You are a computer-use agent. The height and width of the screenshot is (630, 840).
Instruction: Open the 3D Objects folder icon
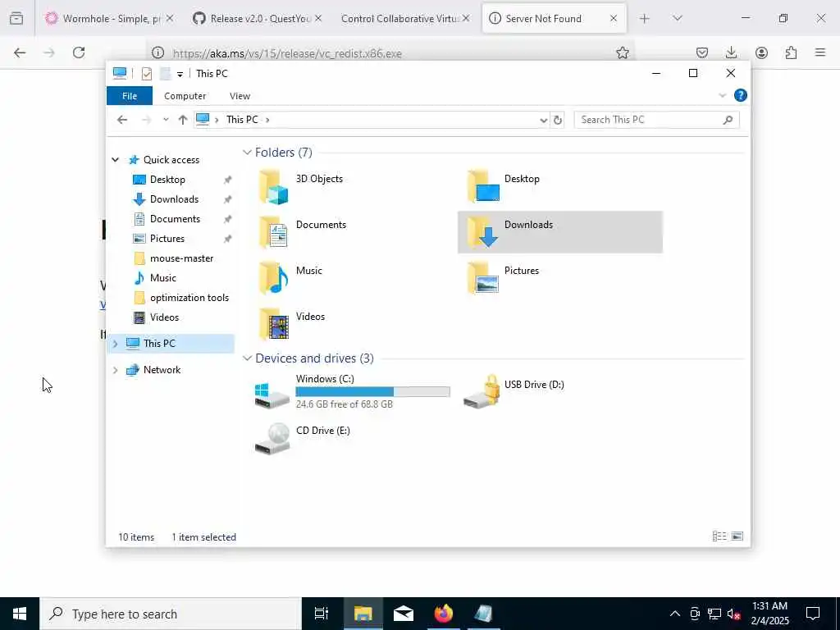click(274, 187)
